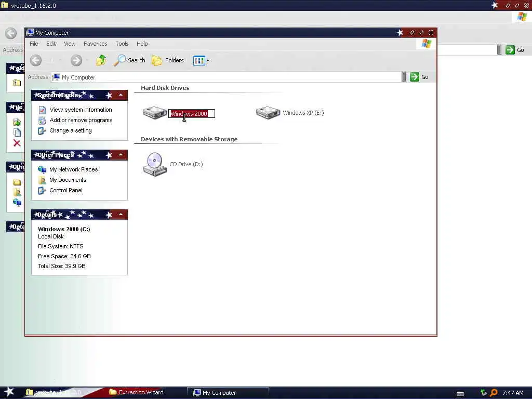Click Change a setting link
Image resolution: width=532 pixels, height=399 pixels.
coord(71,130)
